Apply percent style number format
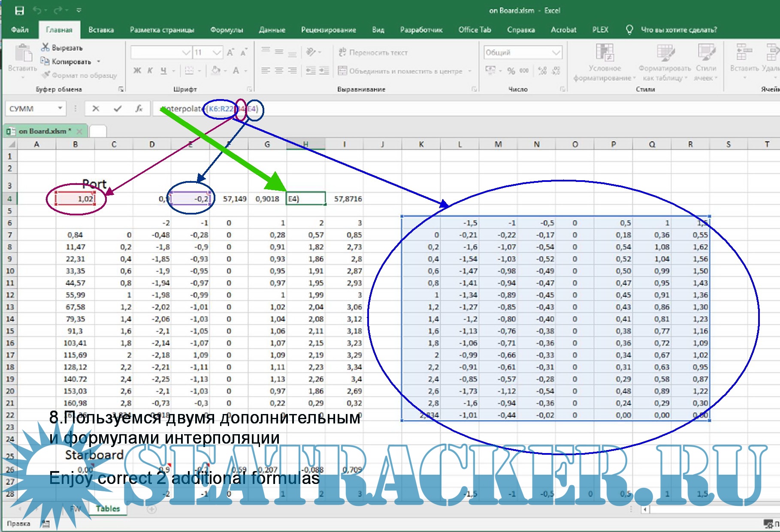The width and height of the screenshot is (780, 532). tap(511, 71)
